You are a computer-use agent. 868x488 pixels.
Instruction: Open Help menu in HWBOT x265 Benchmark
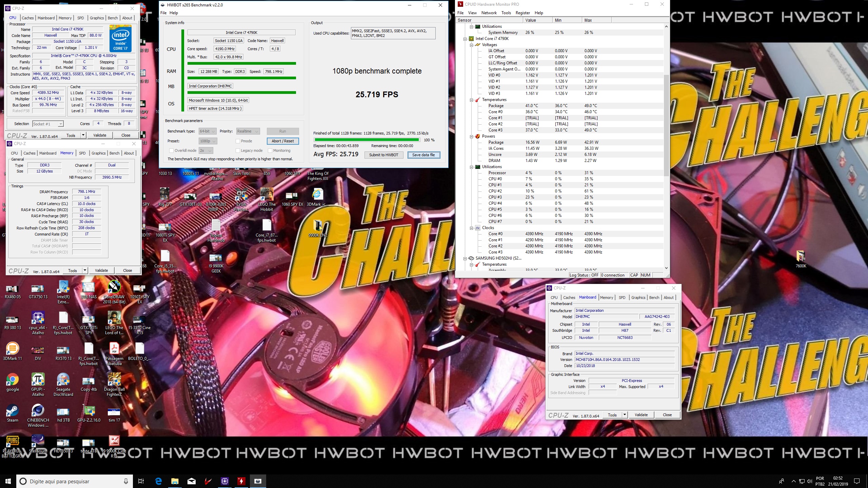[x=174, y=13]
